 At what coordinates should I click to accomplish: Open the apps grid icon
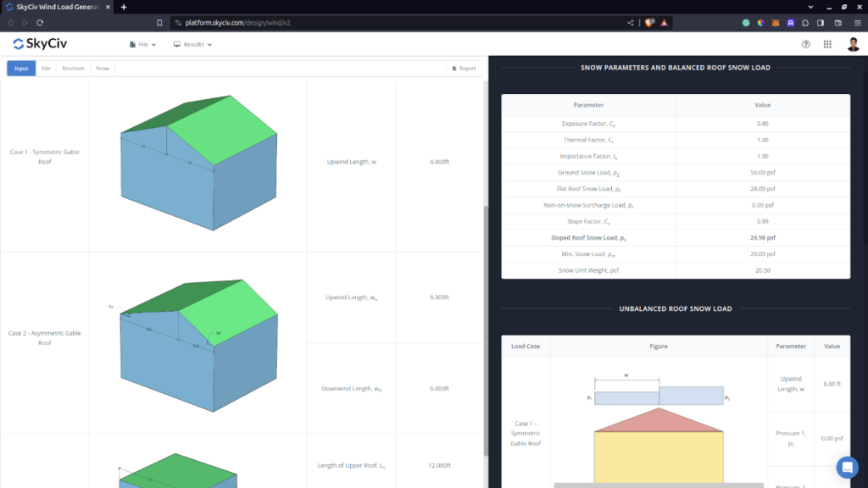[x=827, y=44]
